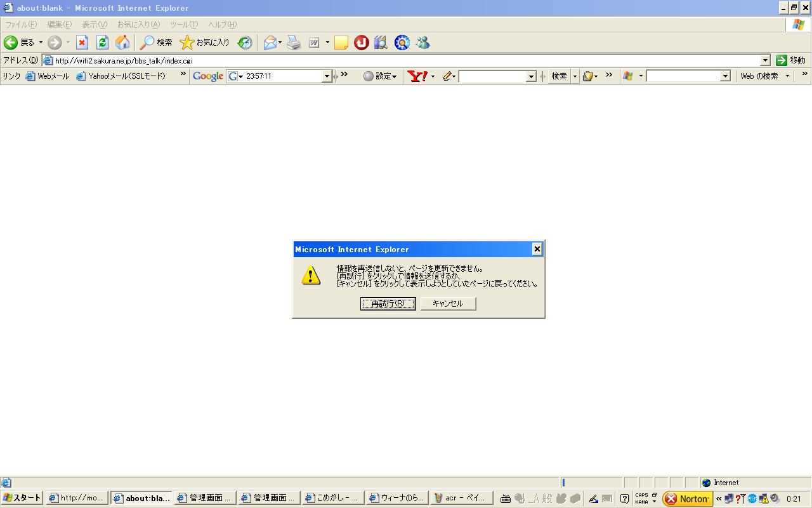Click the Refresh page icon
Image resolution: width=812 pixels, height=508 pixels.
pyautogui.click(x=102, y=43)
